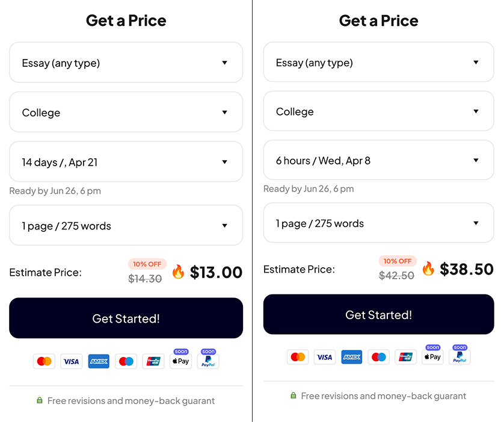Click the Amex icon in the right panel

click(x=352, y=357)
